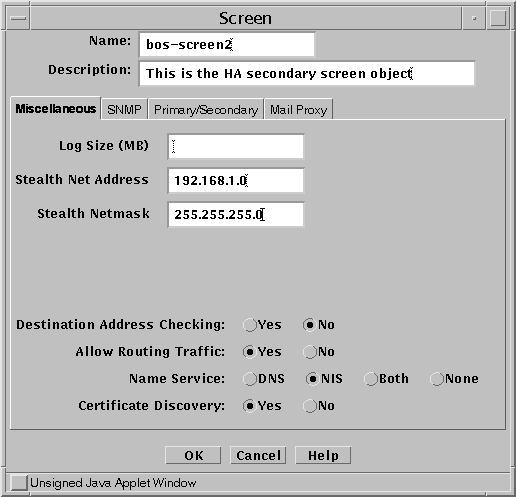516x497 pixels.
Task: Click the 'Unsigned Java Applet Window' status text
Action: (113, 483)
